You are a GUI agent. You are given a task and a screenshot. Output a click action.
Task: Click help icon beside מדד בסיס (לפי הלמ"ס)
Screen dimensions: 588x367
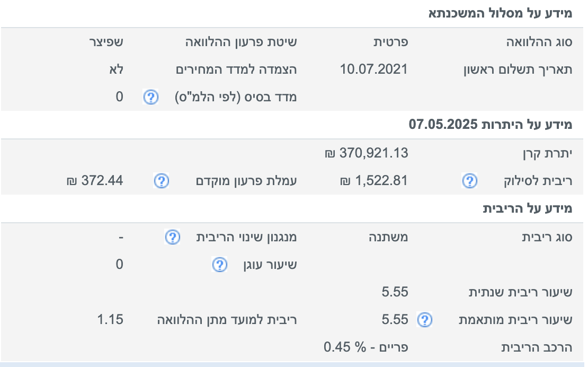coord(151,97)
